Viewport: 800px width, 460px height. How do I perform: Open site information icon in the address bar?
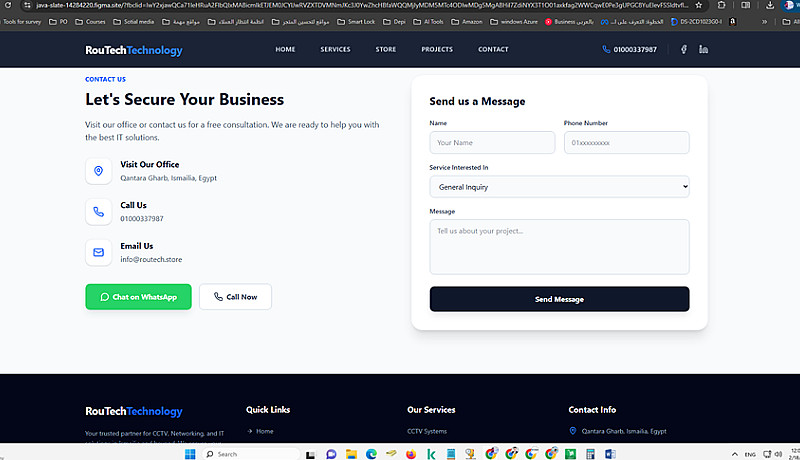27,5
